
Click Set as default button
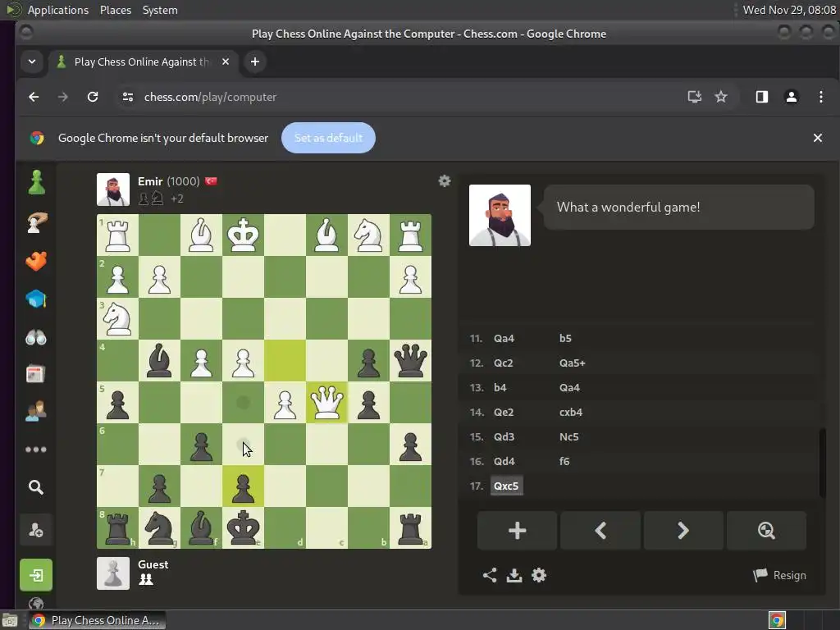328,138
